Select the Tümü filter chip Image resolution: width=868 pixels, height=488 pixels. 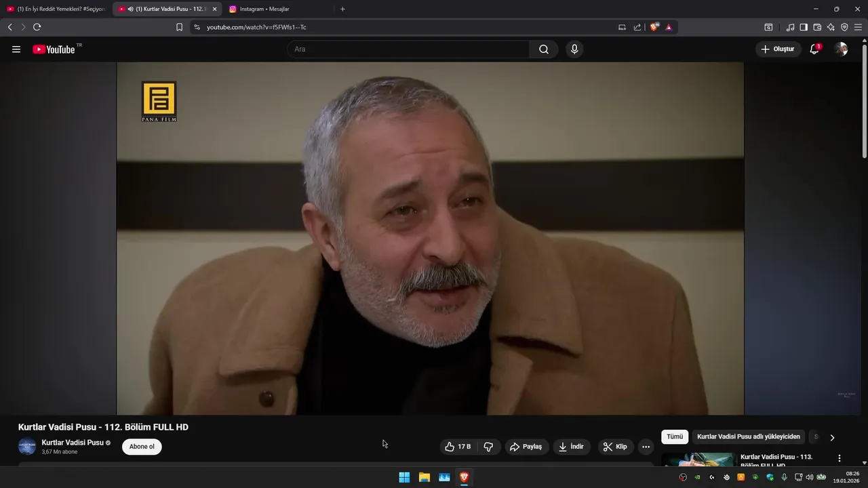pos(675,437)
